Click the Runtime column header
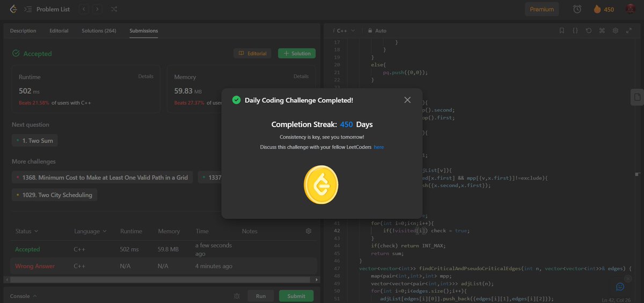The height and width of the screenshot is (303, 644). (131, 231)
